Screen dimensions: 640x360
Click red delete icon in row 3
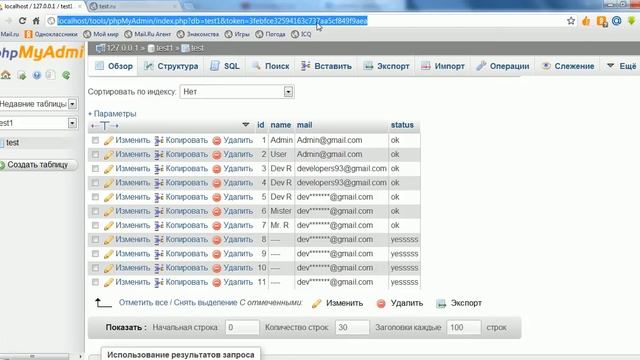217,169
